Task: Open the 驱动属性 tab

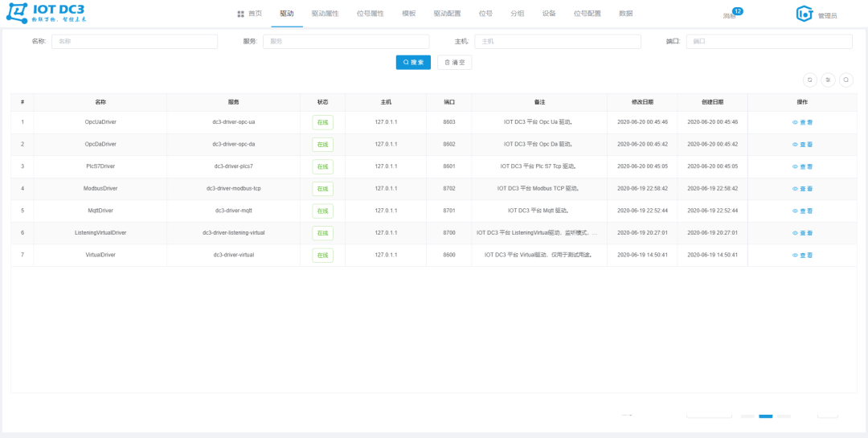Action: 325,14
